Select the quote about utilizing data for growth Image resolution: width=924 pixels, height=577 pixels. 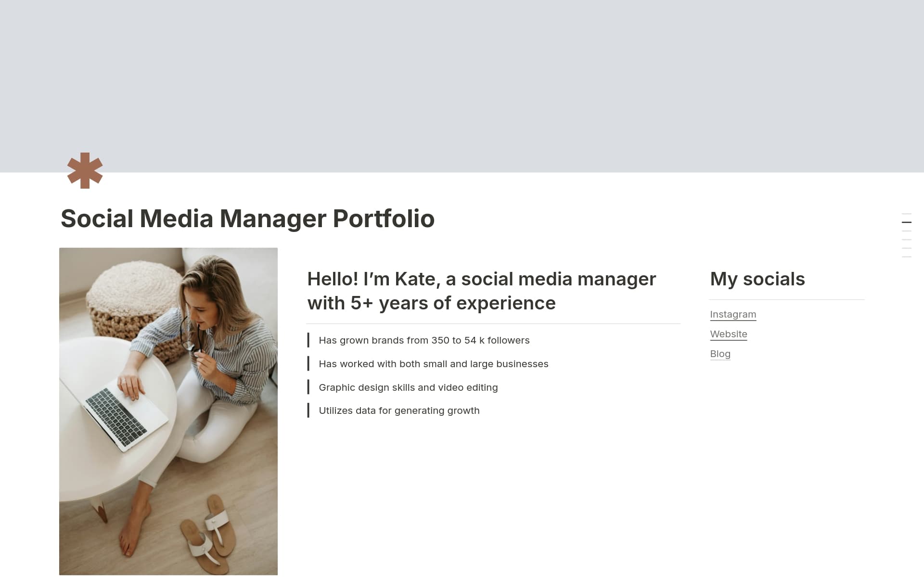(x=398, y=410)
